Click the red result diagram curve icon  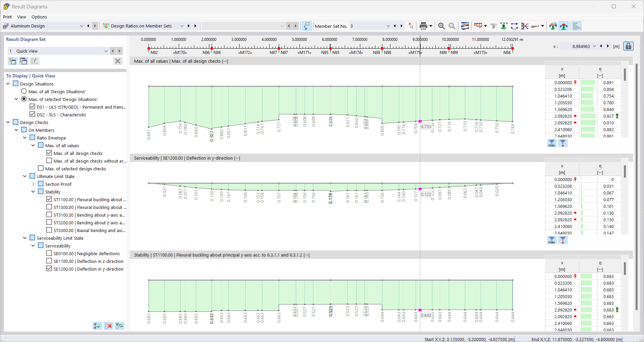point(478,26)
